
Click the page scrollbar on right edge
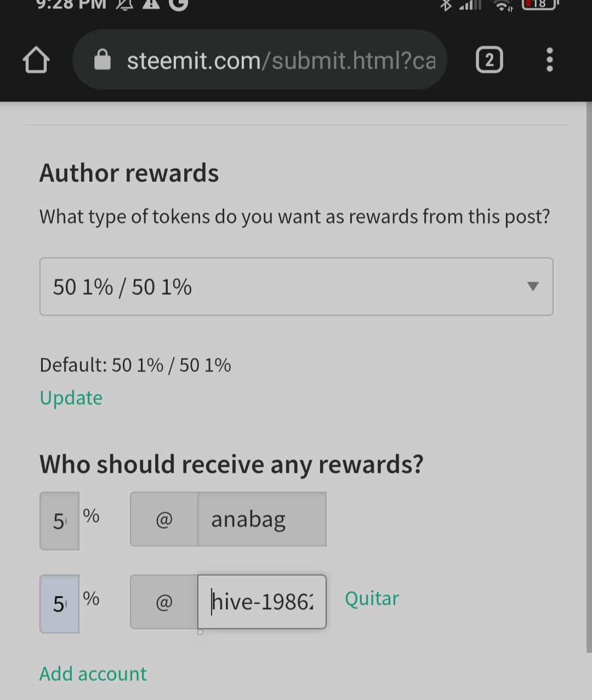tap(589, 378)
